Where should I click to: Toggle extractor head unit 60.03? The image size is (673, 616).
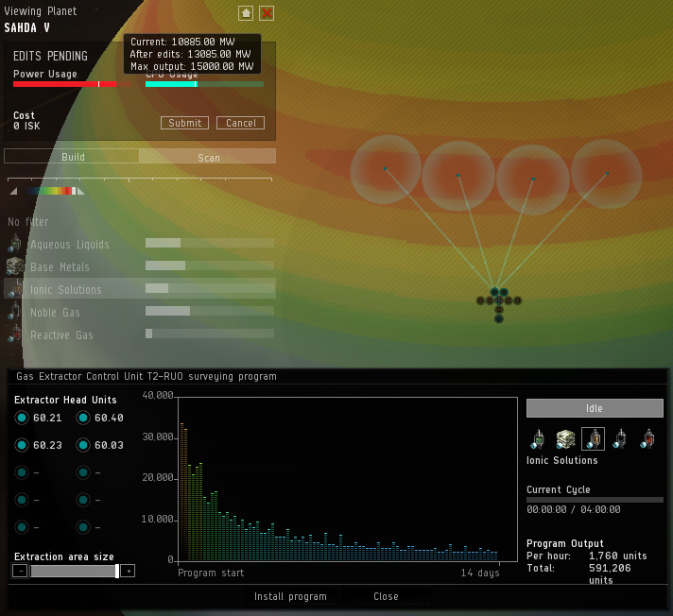(x=83, y=445)
